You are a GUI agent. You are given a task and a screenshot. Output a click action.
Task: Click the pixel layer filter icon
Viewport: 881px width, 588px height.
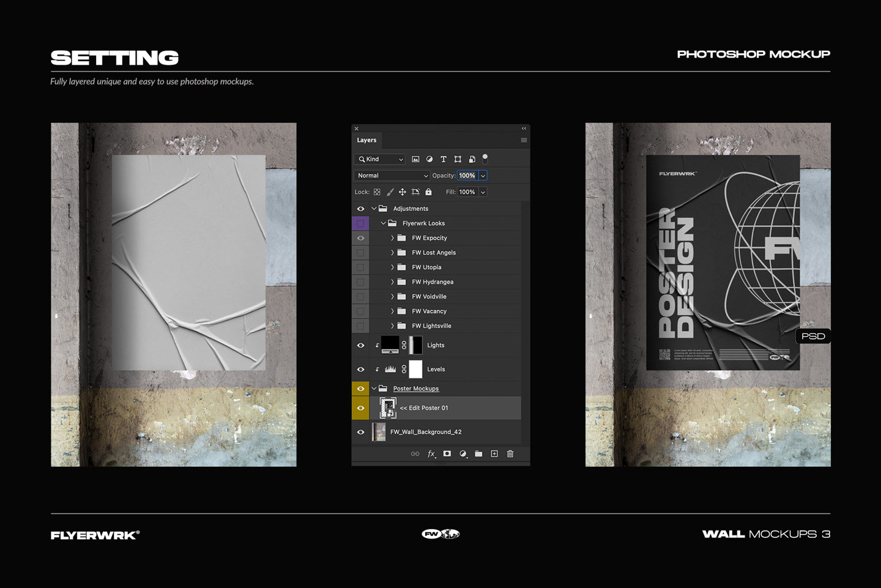pyautogui.click(x=415, y=159)
